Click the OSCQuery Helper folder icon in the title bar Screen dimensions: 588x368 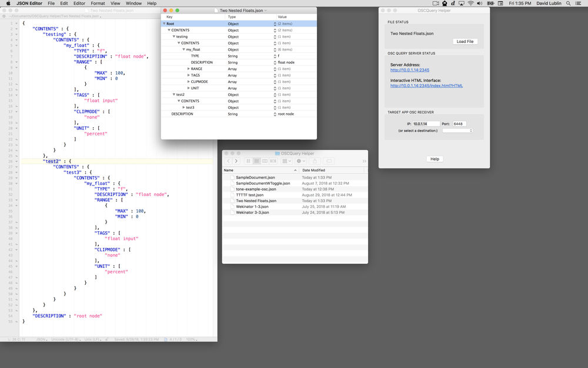click(x=278, y=153)
